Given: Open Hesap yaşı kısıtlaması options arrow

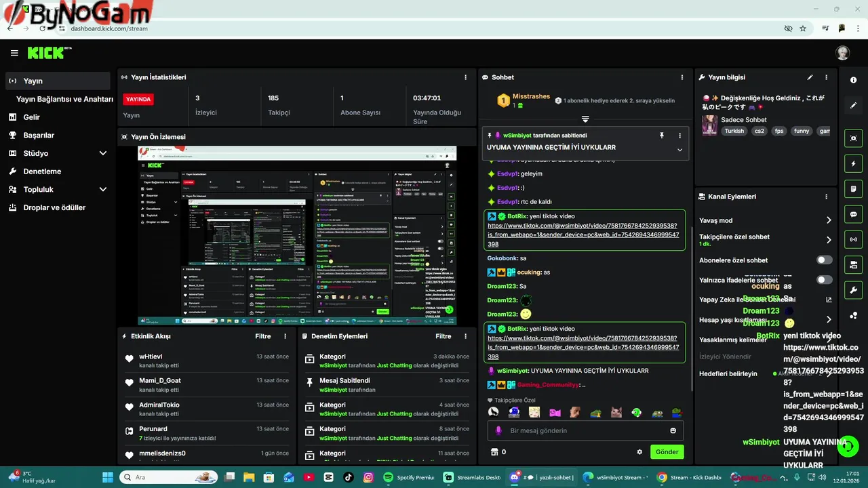Looking at the screenshot, I should point(828,319).
